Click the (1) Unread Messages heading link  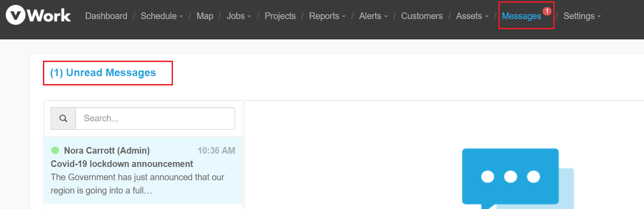103,73
